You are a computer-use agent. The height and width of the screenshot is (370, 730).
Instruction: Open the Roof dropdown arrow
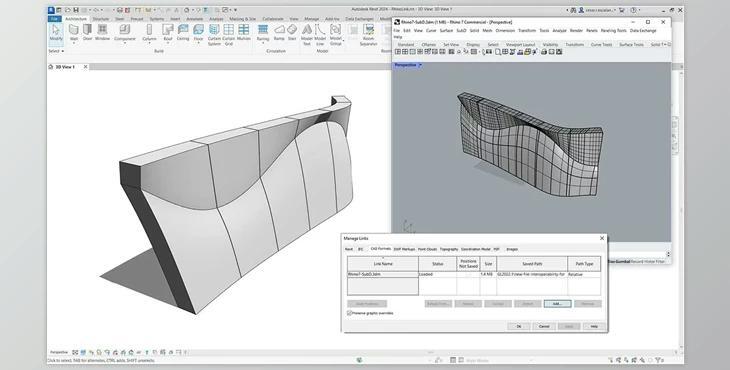[x=168, y=42]
